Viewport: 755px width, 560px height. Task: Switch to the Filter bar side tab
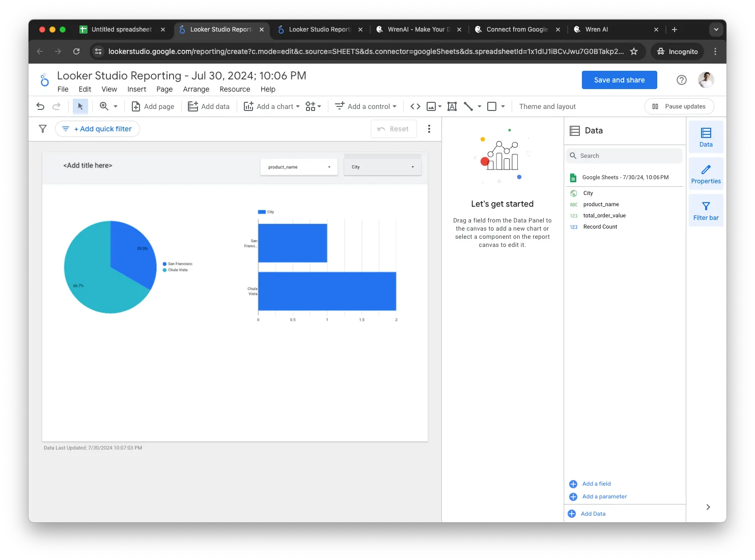(x=706, y=210)
